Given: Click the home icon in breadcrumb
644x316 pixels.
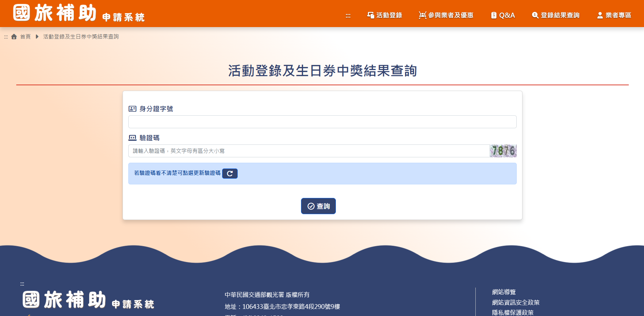Looking at the screenshot, I should click(14, 37).
